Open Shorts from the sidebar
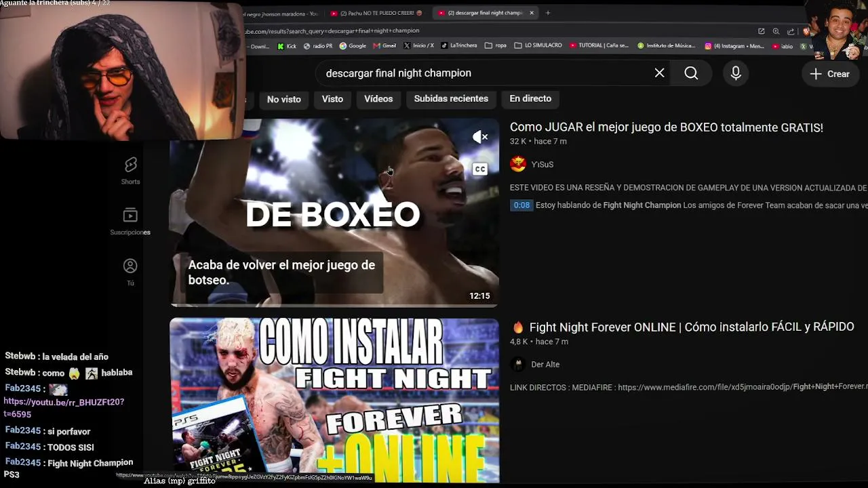The height and width of the screenshot is (488, 868). click(130, 171)
